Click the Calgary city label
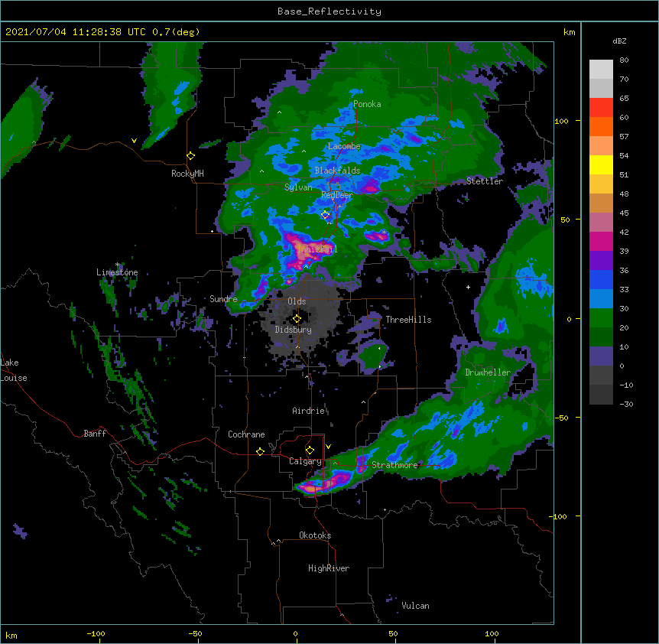 click(x=305, y=461)
